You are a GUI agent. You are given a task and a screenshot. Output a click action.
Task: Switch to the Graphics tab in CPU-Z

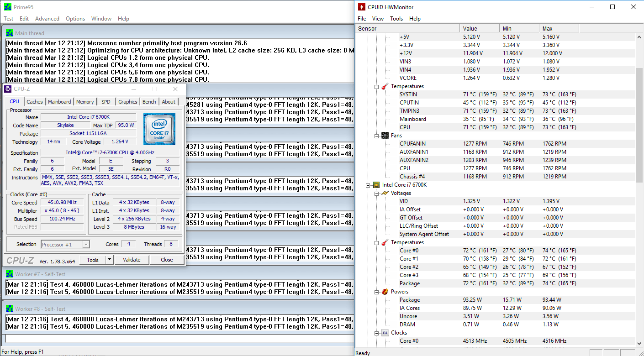127,102
